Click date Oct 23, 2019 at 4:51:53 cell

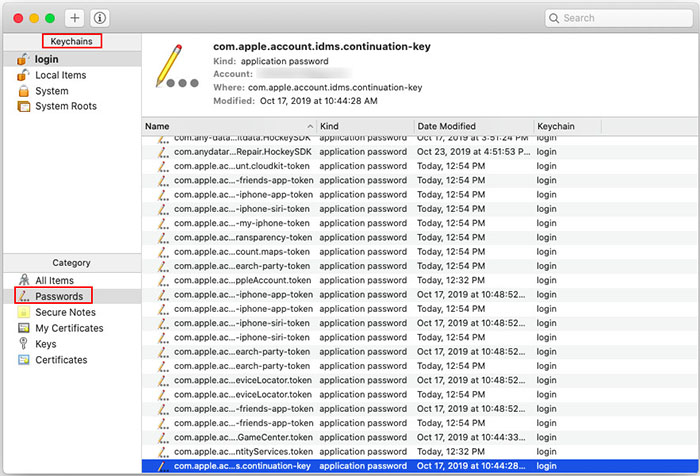474,152
